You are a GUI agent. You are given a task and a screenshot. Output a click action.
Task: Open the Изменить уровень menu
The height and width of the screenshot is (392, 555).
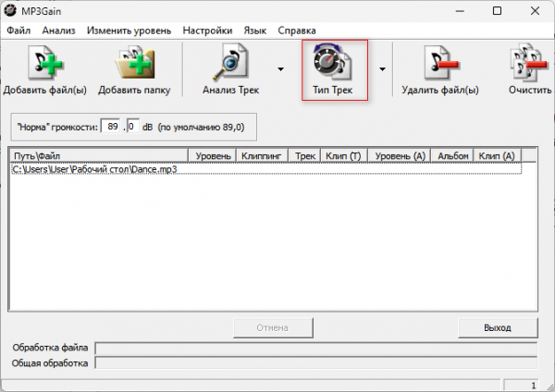coord(129,31)
